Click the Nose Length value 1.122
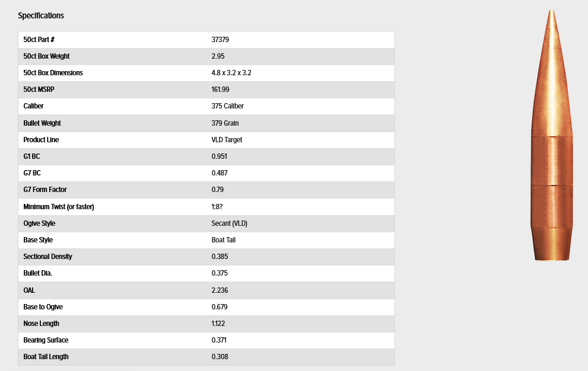Image resolution: width=588 pixels, height=371 pixels. (x=218, y=324)
